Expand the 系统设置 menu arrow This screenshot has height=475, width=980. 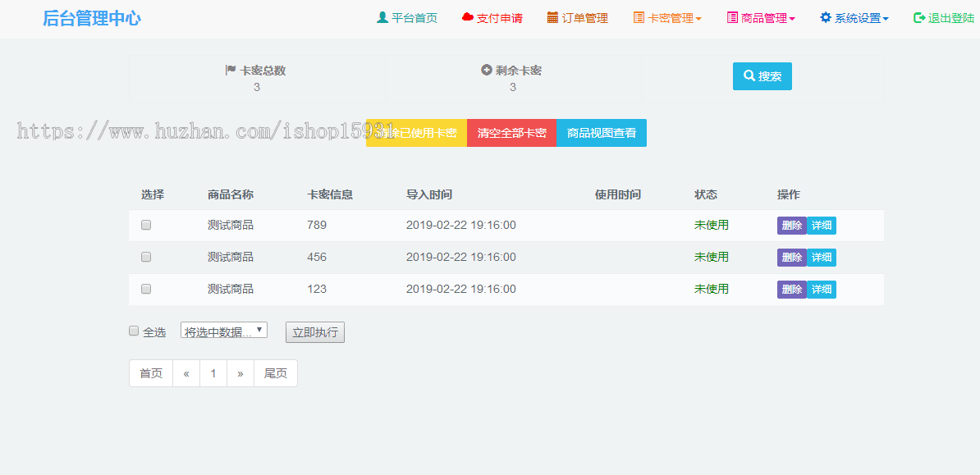886,19
